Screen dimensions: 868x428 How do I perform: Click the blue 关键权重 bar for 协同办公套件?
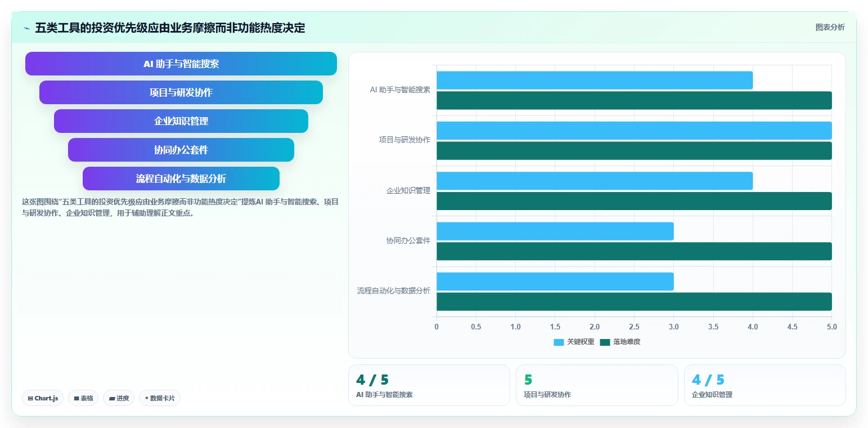click(x=555, y=231)
